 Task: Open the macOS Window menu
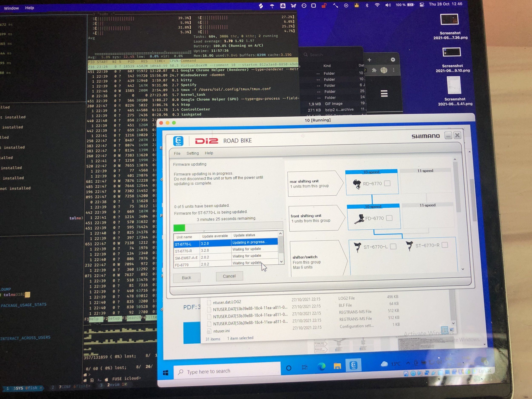pos(11,8)
